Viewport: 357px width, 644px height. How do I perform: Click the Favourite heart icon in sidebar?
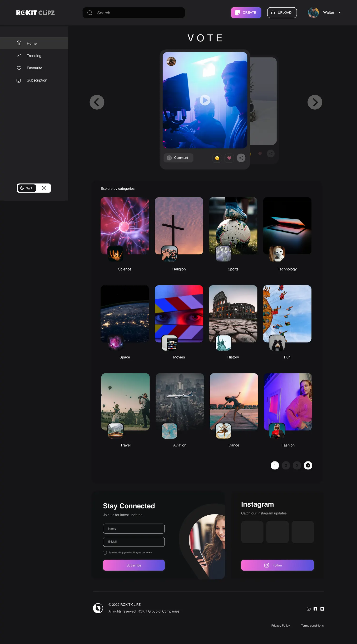[19, 68]
